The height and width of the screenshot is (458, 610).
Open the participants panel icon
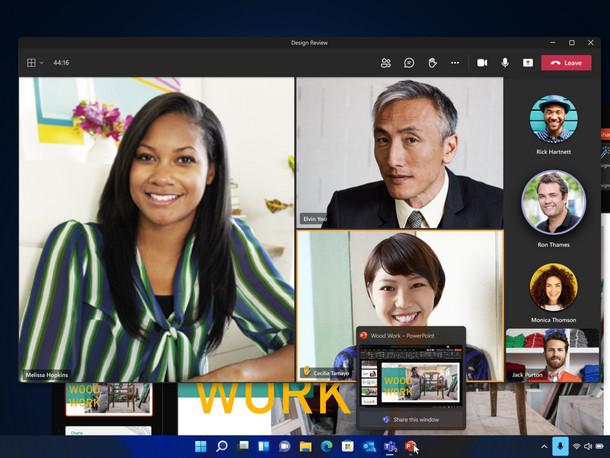[x=386, y=63]
